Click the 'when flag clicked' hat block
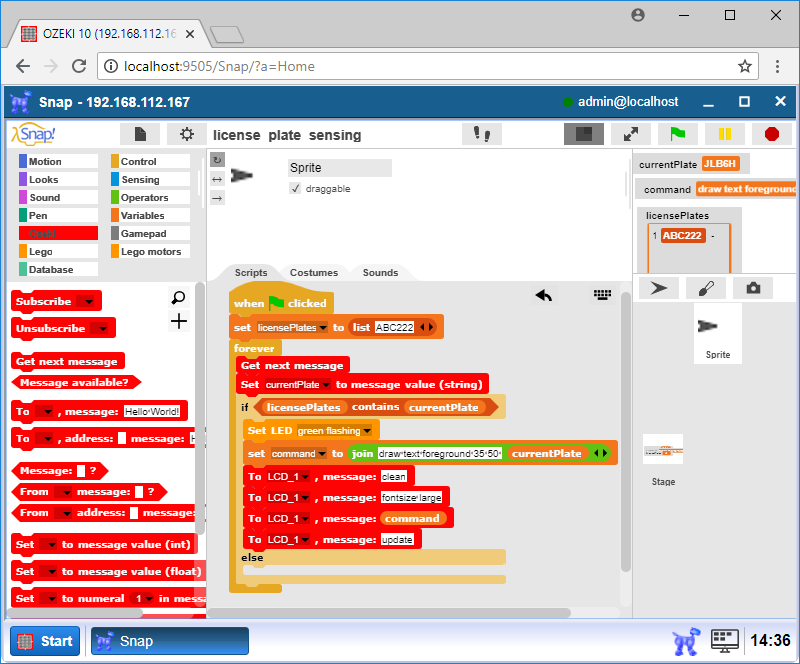The image size is (800, 664). pos(281,303)
